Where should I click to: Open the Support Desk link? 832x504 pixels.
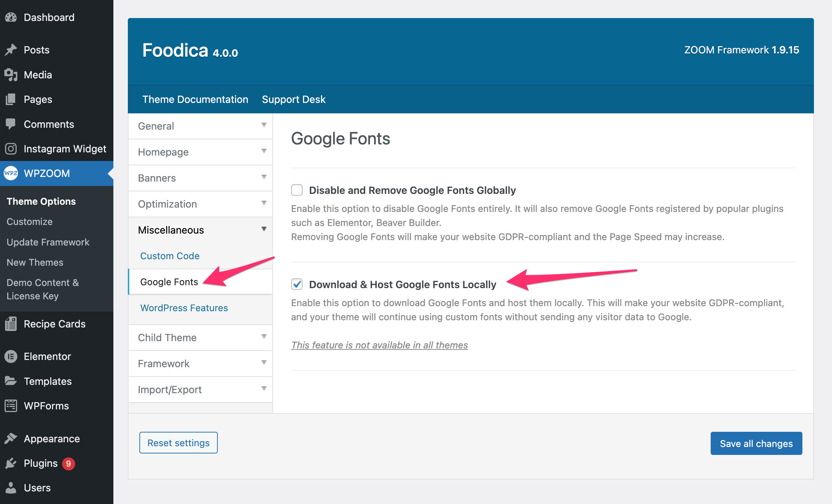click(x=294, y=99)
